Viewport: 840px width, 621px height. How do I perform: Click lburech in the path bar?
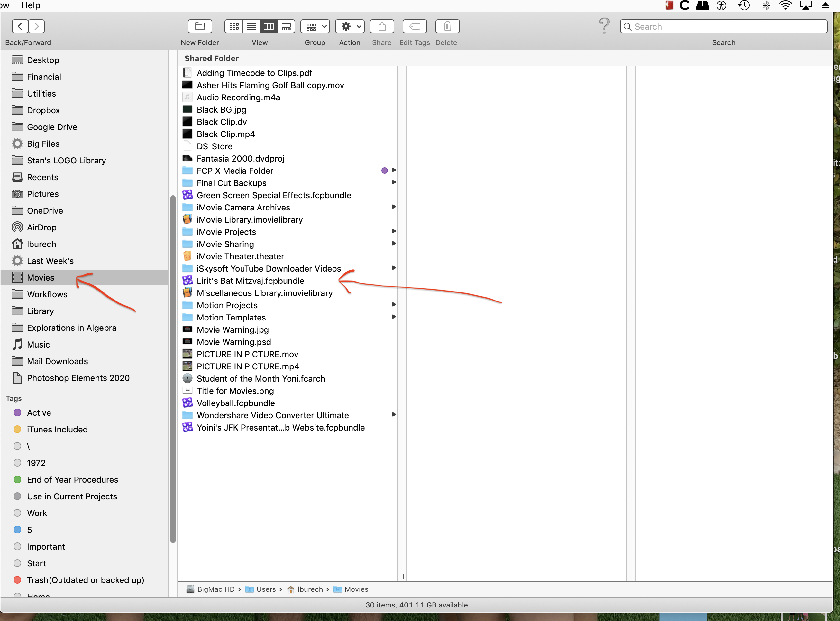(310, 589)
